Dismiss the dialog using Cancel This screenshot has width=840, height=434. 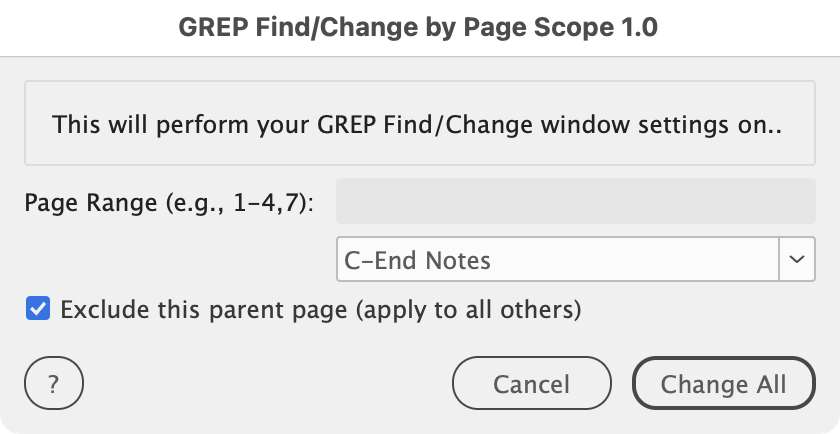click(x=531, y=384)
